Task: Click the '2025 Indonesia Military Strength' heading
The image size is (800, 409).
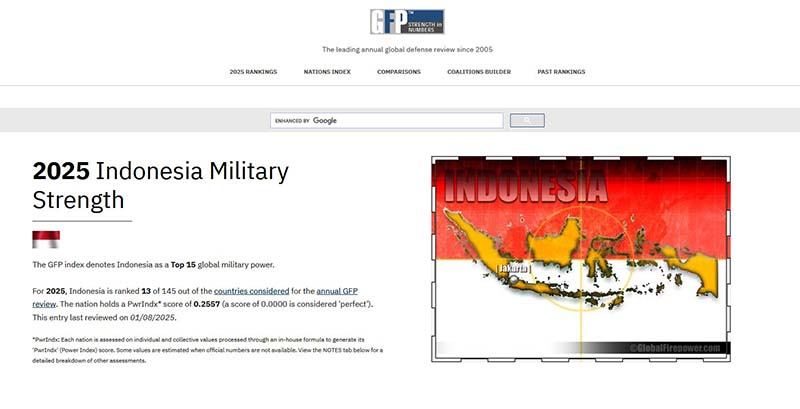Action: point(160,185)
